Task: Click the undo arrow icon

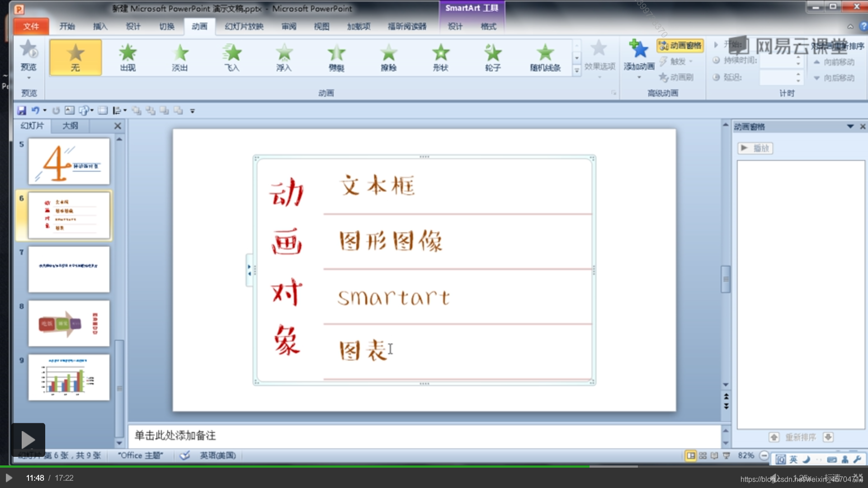Action: coord(35,111)
